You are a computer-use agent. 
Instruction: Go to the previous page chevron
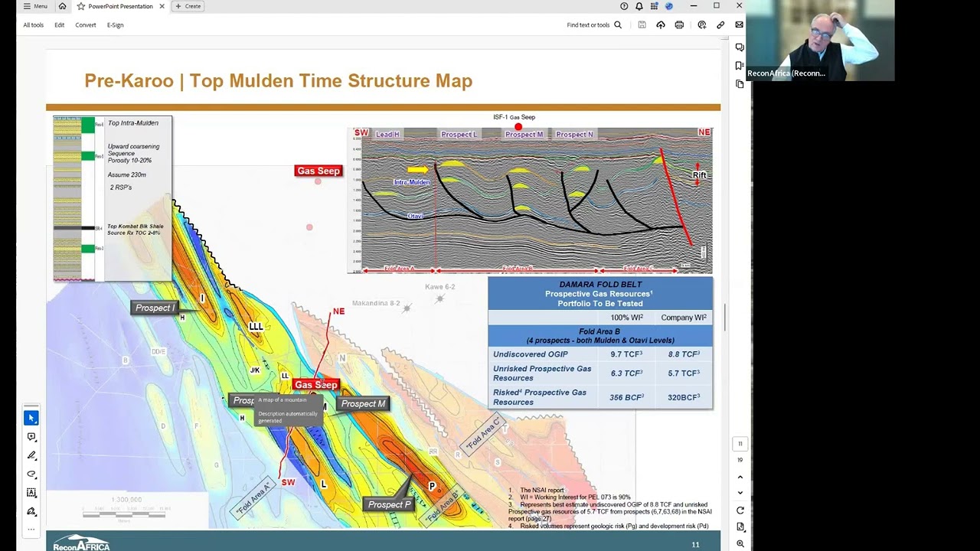click(740, 477)
